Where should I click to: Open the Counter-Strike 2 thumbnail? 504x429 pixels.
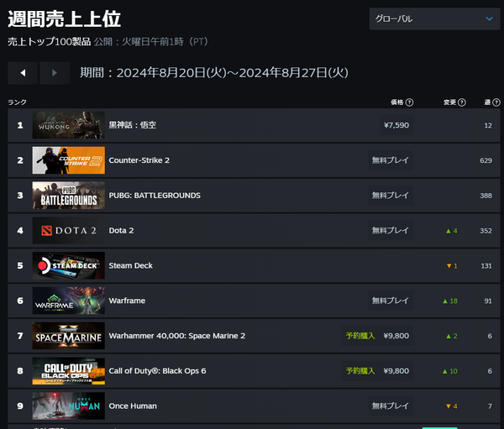point(69,160)
